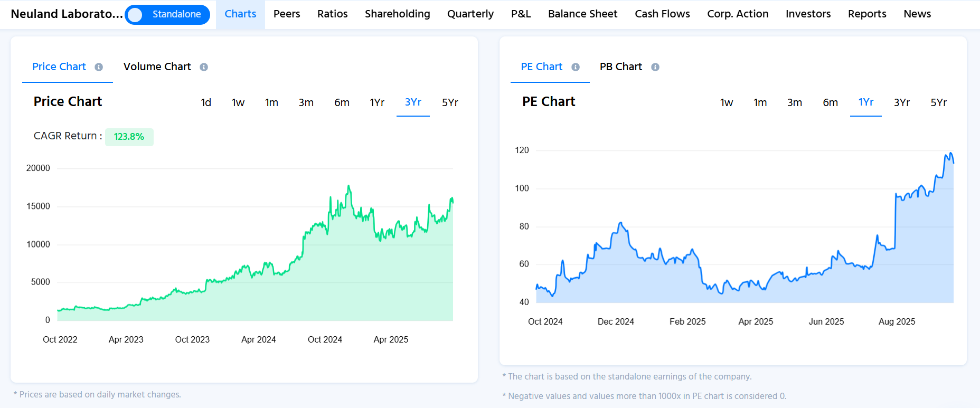Open the Peers section
The height and width of the screenshot is (408, 980).
[x=287, y=14]
